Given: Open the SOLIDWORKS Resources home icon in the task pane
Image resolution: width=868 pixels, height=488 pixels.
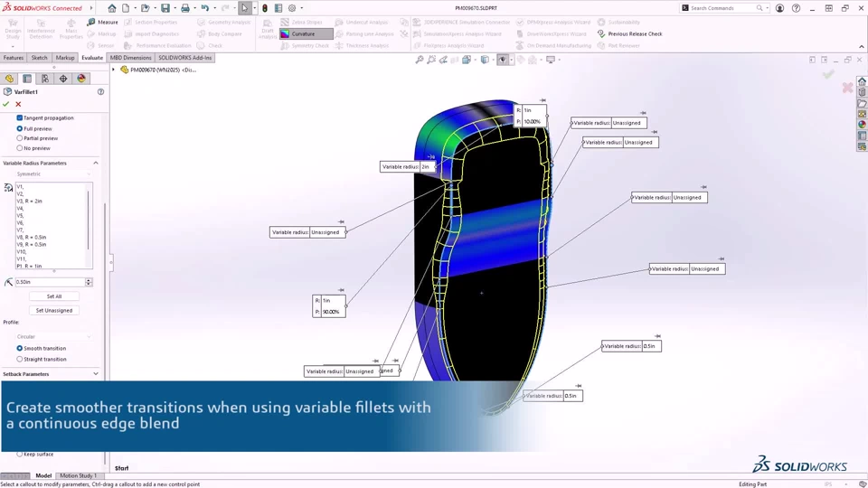Looking at the screenshot, I should tap(862, 81).
